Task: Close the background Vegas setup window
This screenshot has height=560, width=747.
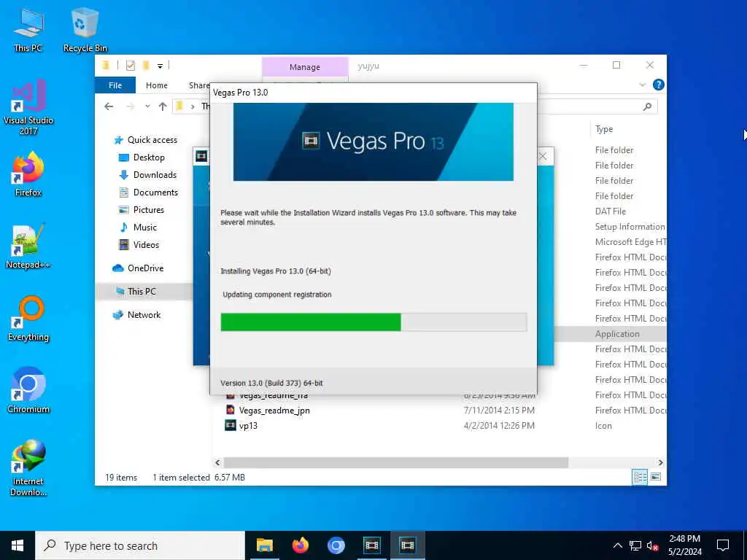Action: pos(543,157)
